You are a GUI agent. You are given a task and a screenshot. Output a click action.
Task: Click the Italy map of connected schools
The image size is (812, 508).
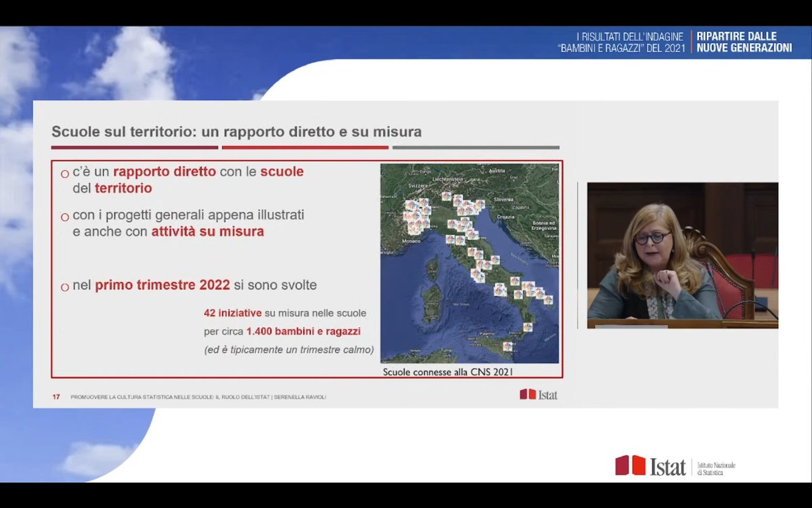(x=470, y=263)
